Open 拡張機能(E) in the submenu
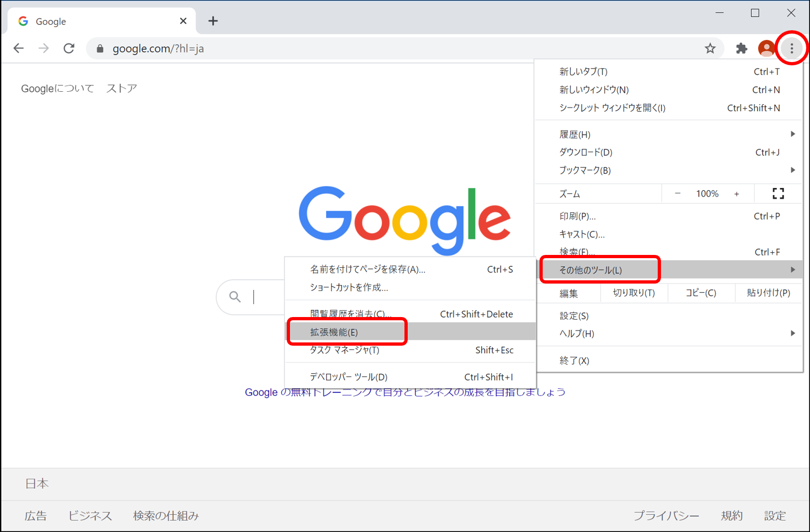 [x=410, y=332]
